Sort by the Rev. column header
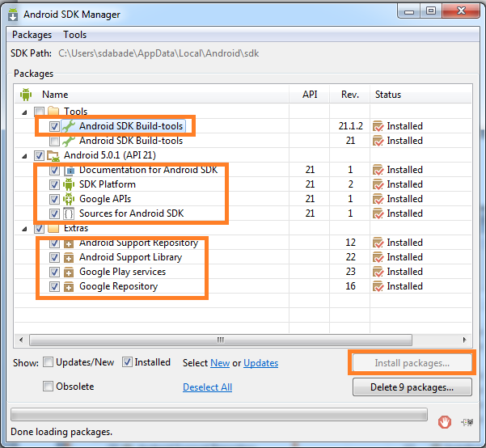The height and width of the screenshot is (448, 486). (350, 95)
